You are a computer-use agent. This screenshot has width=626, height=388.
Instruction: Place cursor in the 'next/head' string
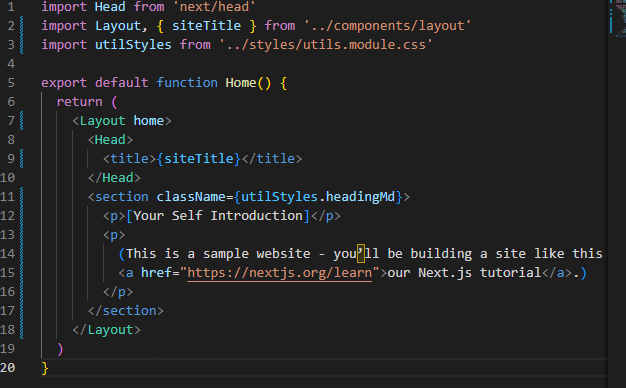[x=214, y=7]
